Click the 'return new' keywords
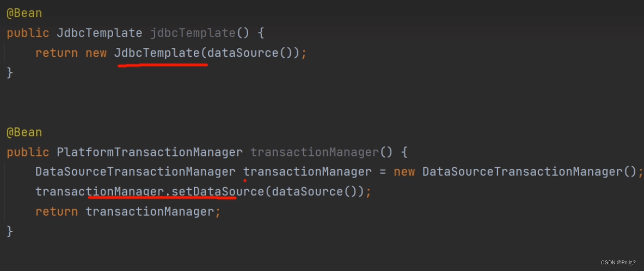This screenshot has width=644, height=271. (x=71, y=53)
